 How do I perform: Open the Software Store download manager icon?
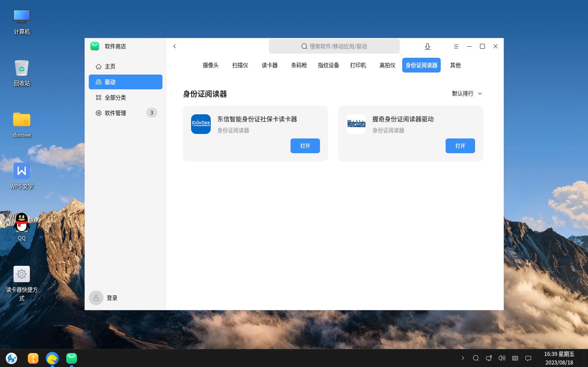pyautogui.click(x=427, y=46)
